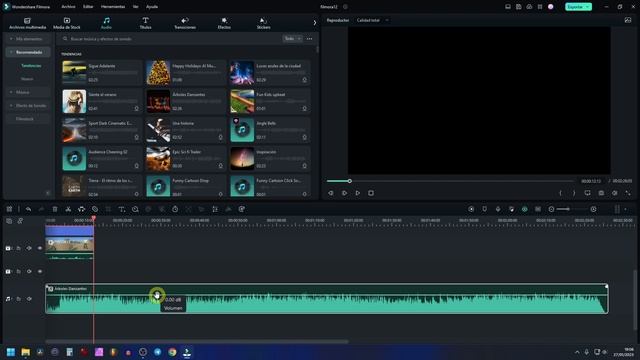Mute the audio track with speaker toggle
Image resolution: width=640 pixels, height=360 pixels.
(29, 299)
